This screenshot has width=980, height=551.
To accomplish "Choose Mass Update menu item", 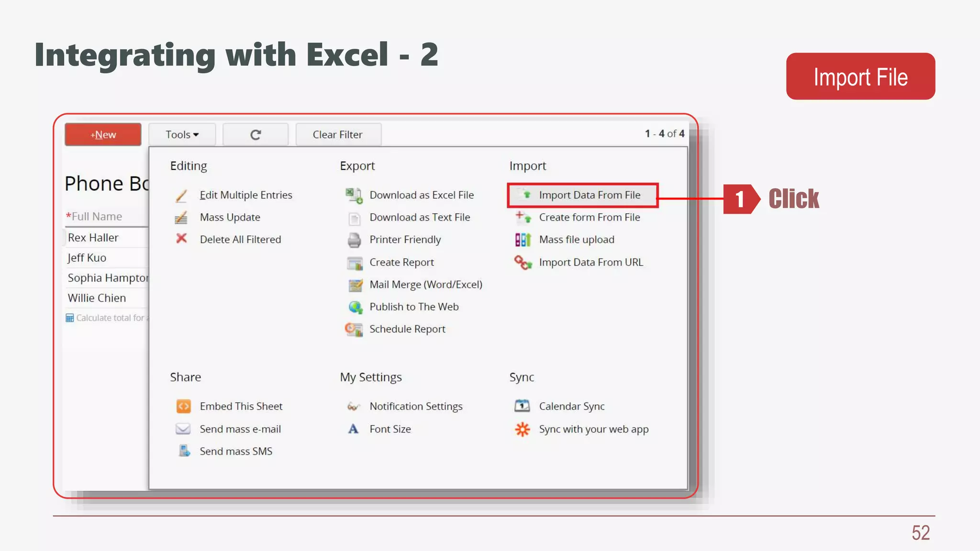I will pos(230,218).
